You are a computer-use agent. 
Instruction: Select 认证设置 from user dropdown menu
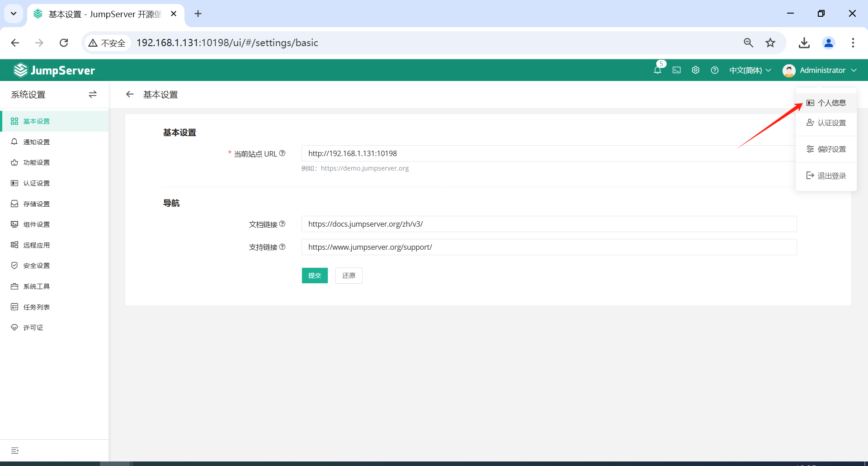(826, 123)
